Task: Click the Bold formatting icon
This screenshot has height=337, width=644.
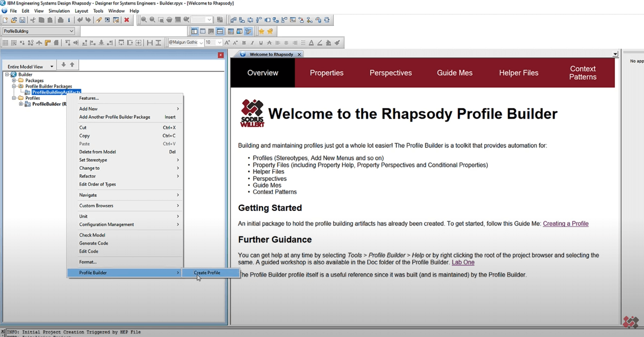Action: click(x=244, y=43)
